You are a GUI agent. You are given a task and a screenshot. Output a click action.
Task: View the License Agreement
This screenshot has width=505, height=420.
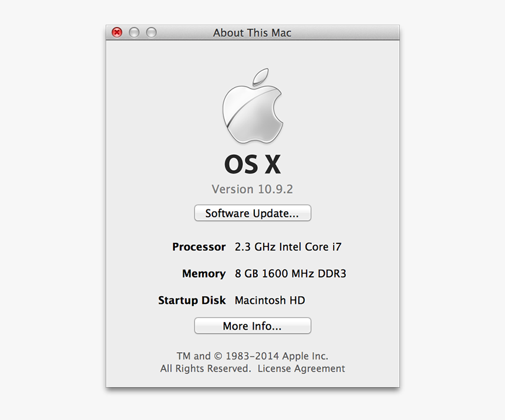pos(302,368)
